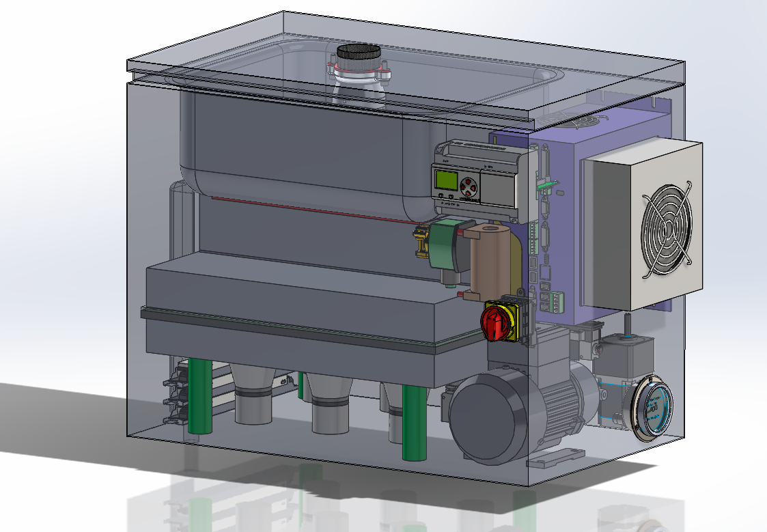The height and width of the screenshot is (532, 767).
Task: Click the electric motor's round end cover
Action: point(487,415)
